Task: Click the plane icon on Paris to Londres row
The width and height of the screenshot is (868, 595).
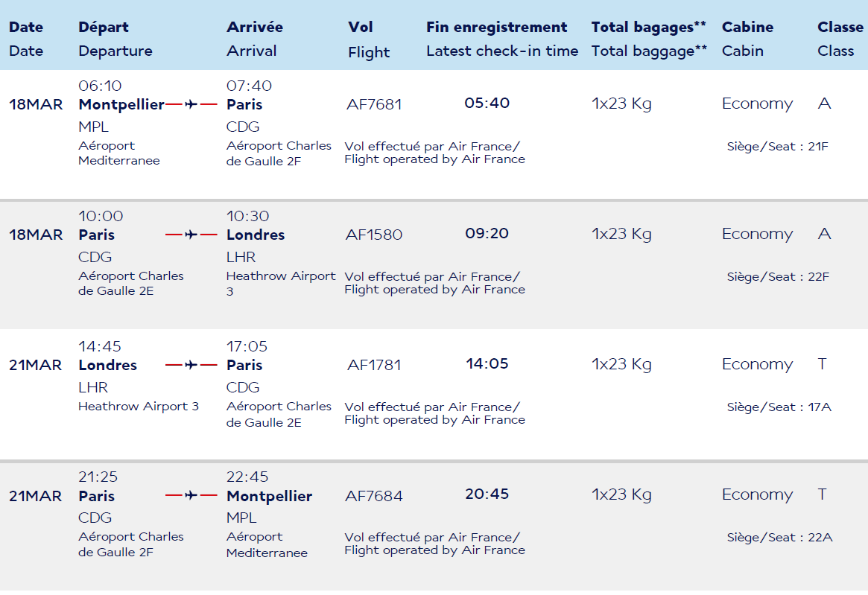Action: [x=191, y=235]
